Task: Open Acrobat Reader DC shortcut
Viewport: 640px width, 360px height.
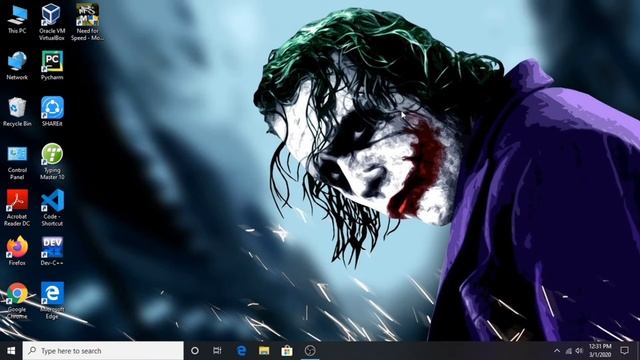Action: [17, 208]
